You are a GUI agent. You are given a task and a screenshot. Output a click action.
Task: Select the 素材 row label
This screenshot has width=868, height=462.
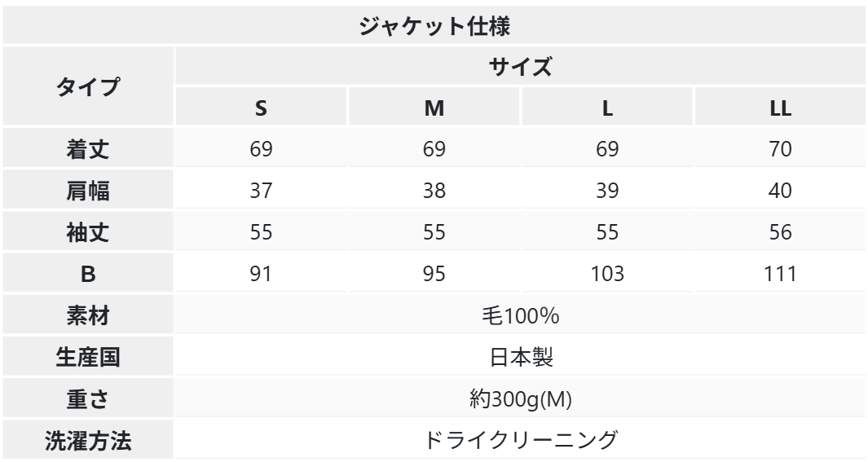point(88,316)
